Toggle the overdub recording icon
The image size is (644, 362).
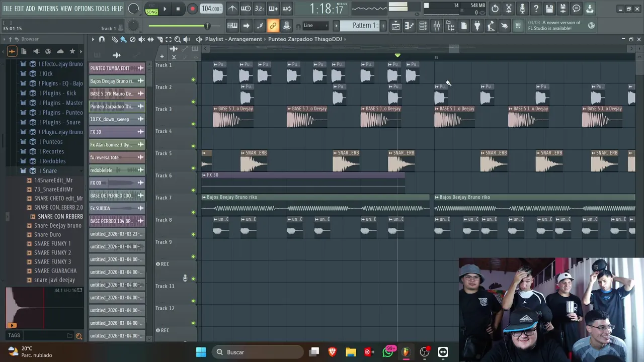(273, 9)
